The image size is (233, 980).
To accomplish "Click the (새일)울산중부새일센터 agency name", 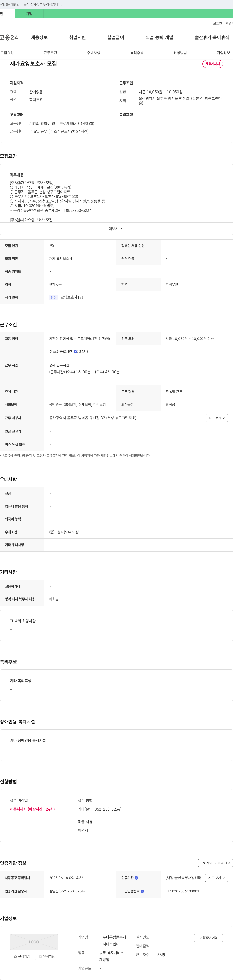I will point(183,878).
